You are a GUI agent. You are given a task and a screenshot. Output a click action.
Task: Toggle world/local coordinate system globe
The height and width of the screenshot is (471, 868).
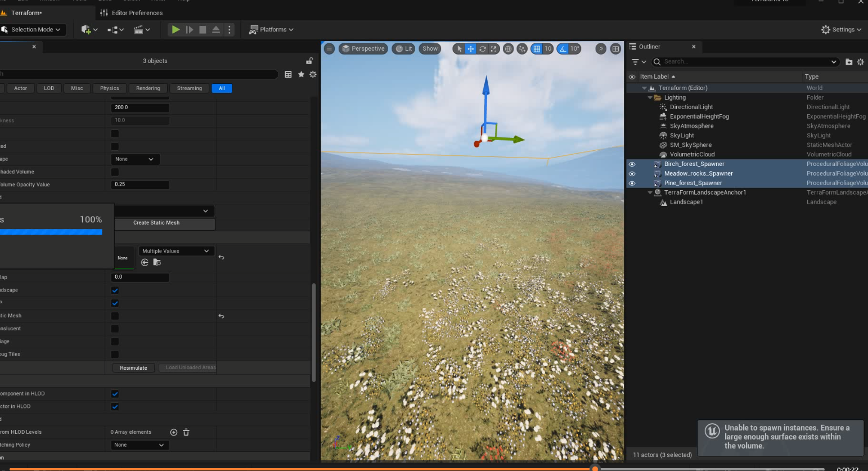(x=508, y=49)
